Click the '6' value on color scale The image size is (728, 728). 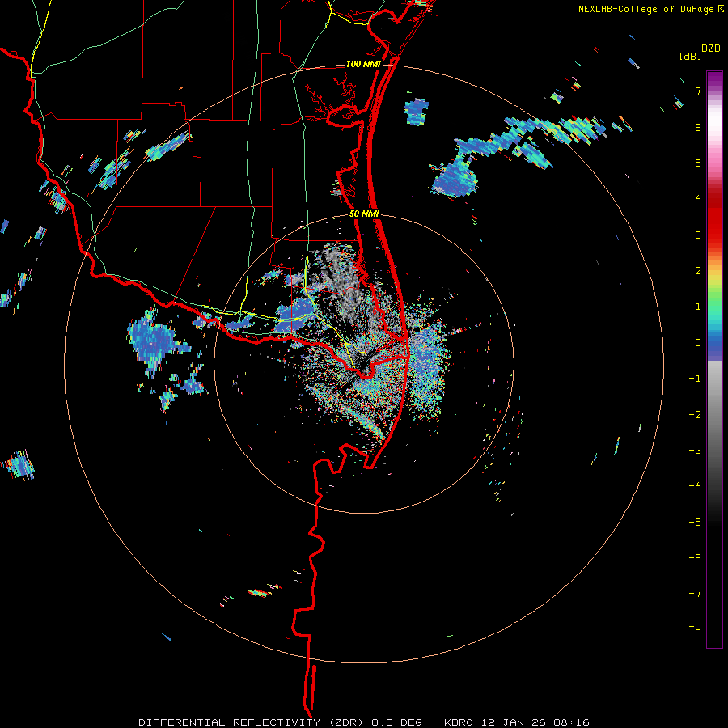698,127
